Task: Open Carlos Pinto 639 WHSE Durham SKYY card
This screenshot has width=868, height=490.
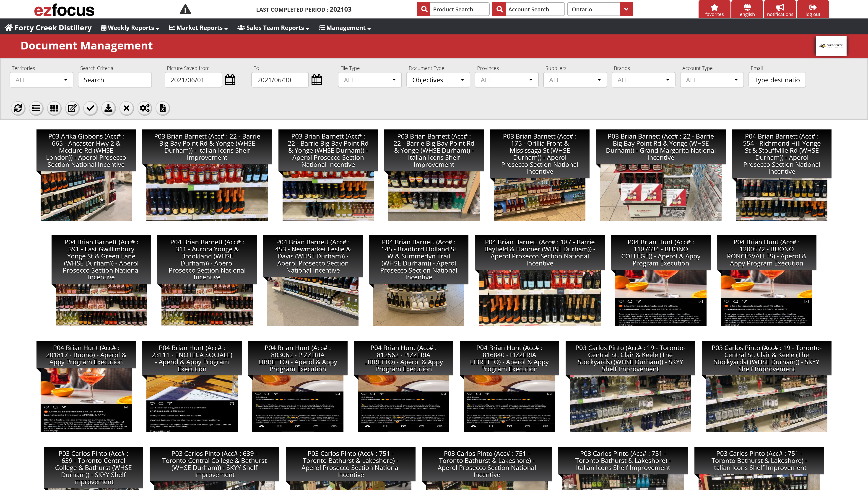Action: [93, 468]
